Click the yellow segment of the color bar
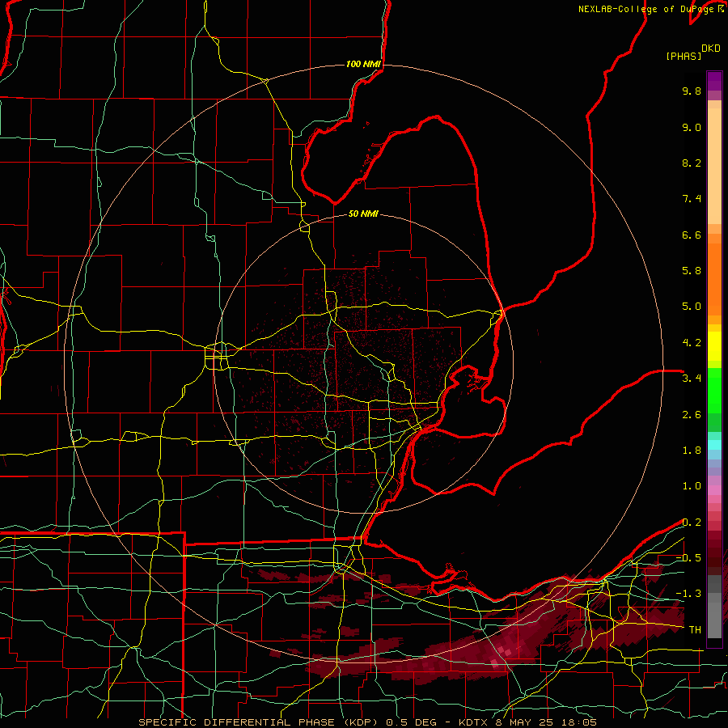The width and height of the screenshot is (728, 728). [x=714, y=346]
